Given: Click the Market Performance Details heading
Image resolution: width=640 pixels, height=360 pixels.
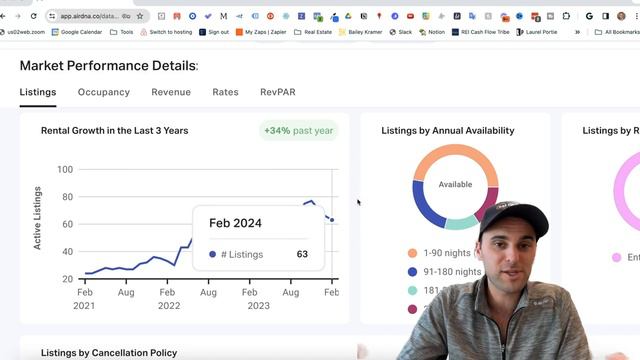Looking at the screenshot, I should 109,66.
